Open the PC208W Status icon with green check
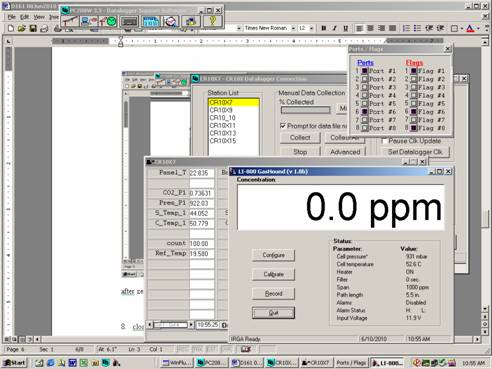Viewport: 492px width, 369px height. click(108, 21)
